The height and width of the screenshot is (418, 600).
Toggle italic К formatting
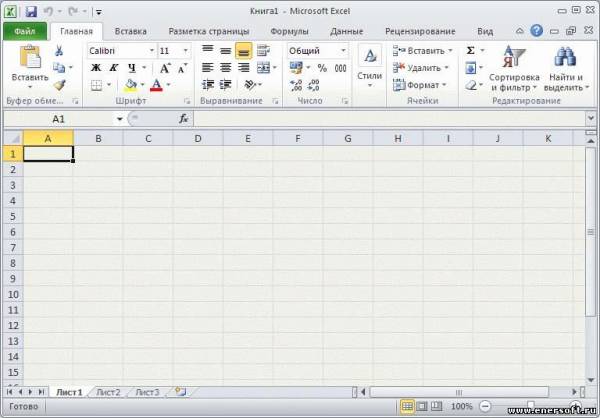pyautogui.click(x=113, y=68)
